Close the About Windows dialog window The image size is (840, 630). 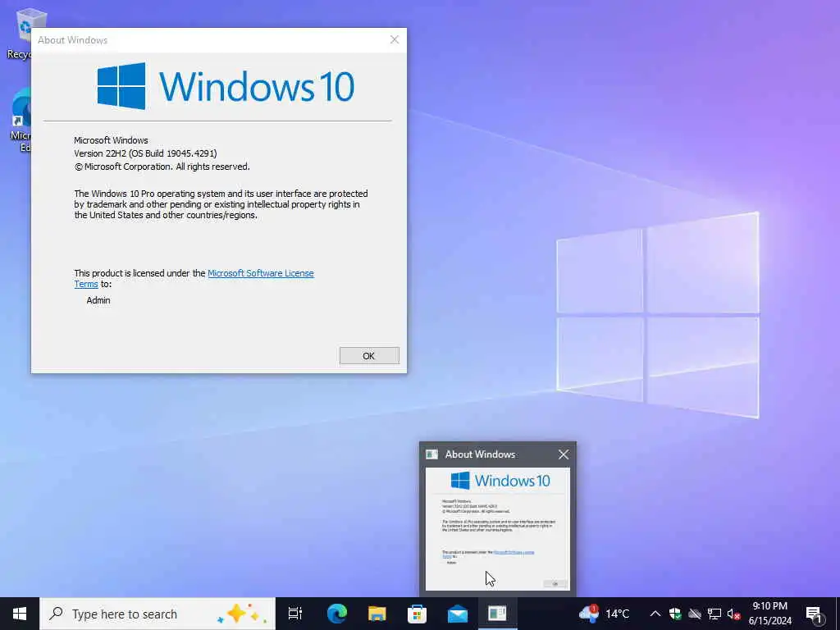point(395,39)
